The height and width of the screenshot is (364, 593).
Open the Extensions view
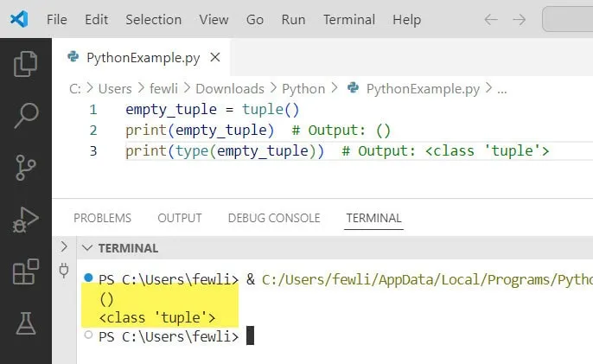tap(26, 272)
